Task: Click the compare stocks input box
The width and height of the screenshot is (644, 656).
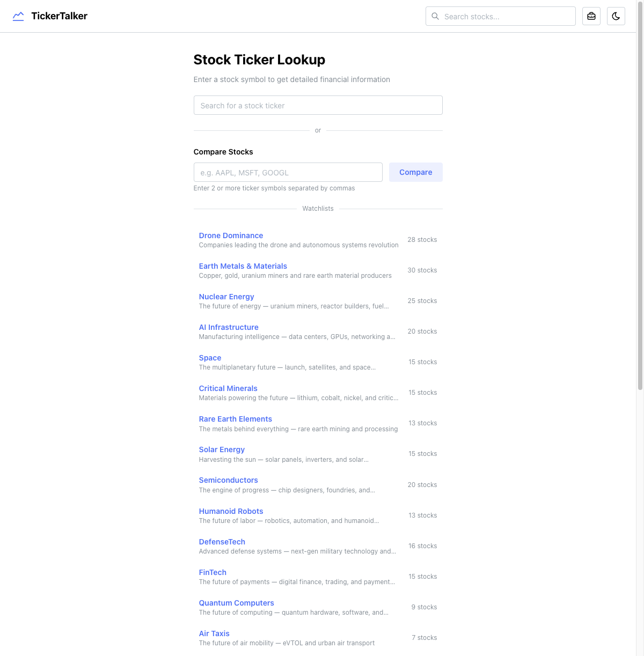Action: click(x=288, y=172)
